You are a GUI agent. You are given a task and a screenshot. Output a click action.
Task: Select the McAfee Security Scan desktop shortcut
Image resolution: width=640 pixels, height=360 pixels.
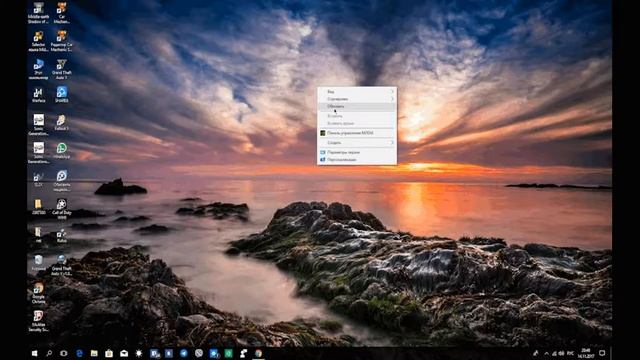tap(38, 321)
